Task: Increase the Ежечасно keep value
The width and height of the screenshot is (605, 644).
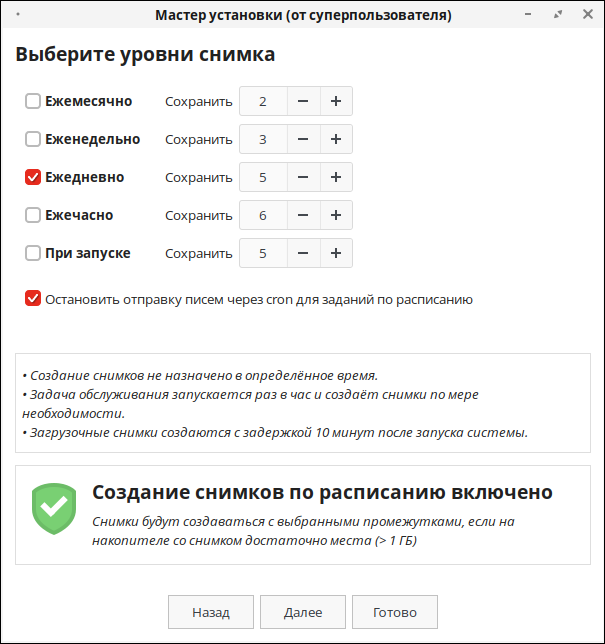Action: [x=336, y=215]
